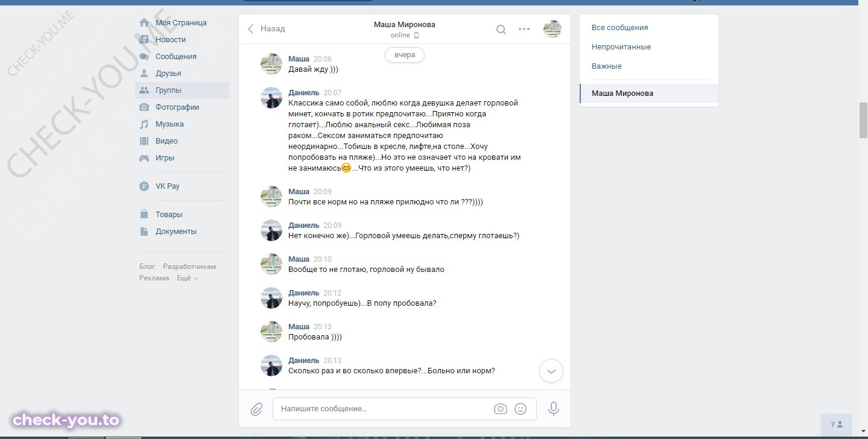
Task: Open Моя Страница home icon
Action: point(144,23)
